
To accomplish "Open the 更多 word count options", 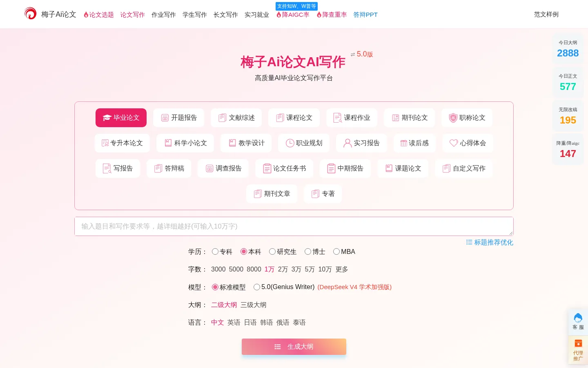I will click(x=342, y=269).
